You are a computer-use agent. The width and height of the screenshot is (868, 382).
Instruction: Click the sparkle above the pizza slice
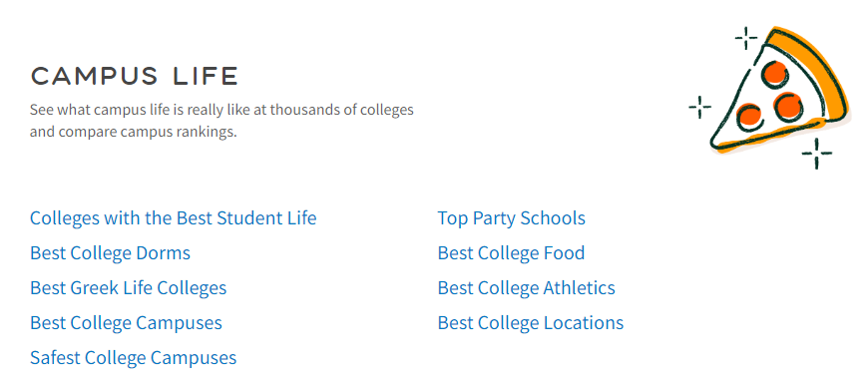click(x=746, y=38)
